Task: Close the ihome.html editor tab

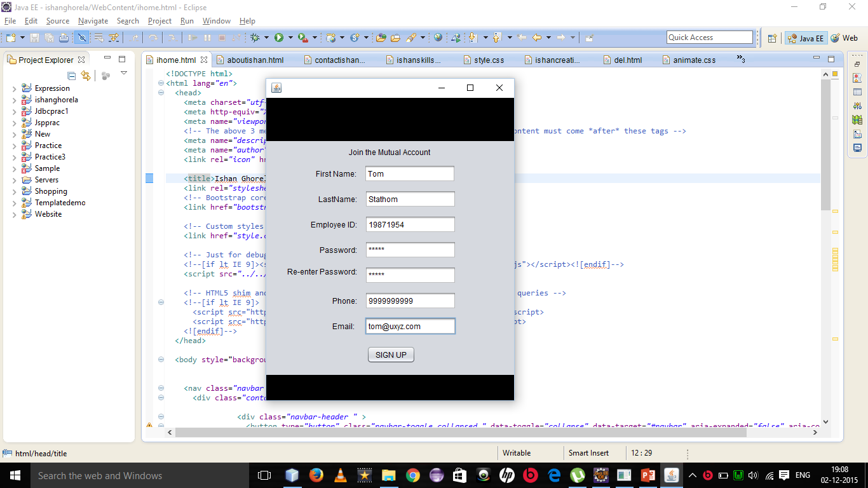Action: (x=204, y=60)
